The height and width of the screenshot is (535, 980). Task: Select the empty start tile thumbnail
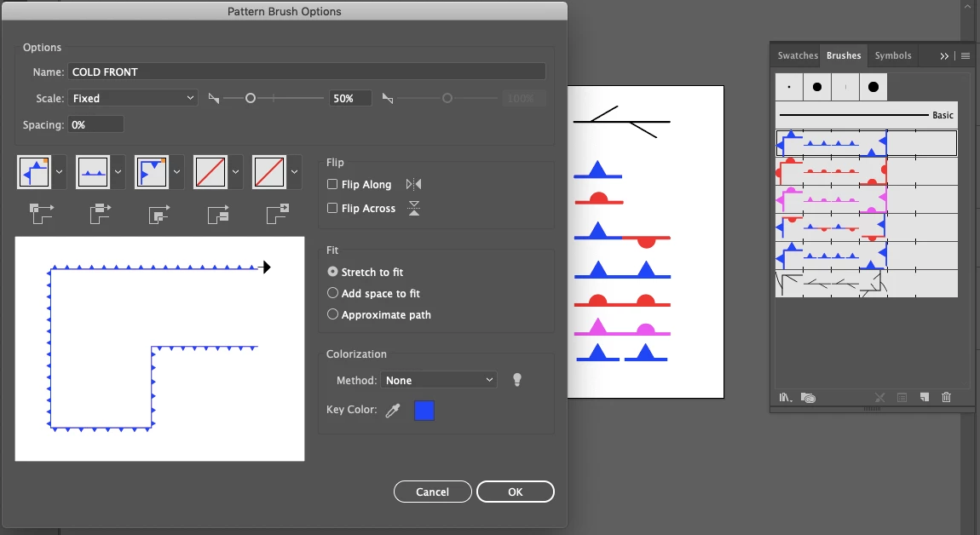point(210,172)
